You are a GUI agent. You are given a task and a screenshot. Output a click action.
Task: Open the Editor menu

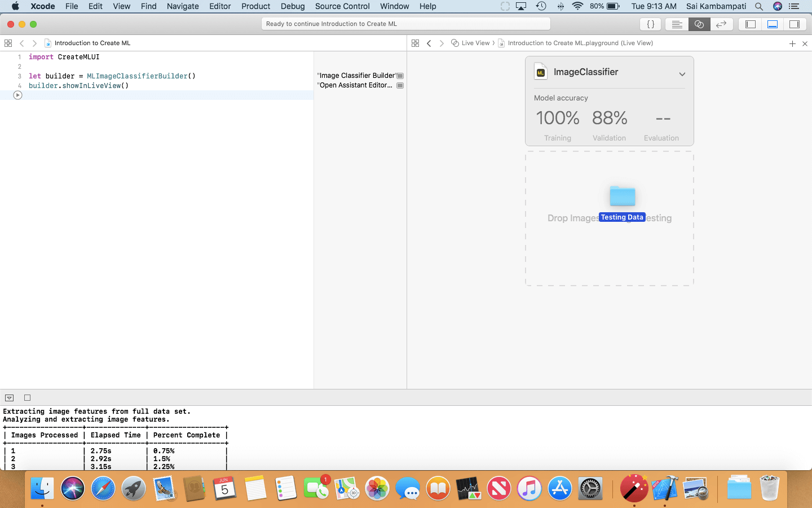click(219, 6)
